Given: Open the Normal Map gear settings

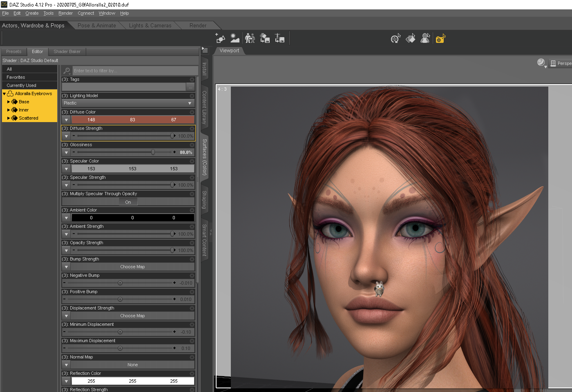Looking at the screenshot, I should coord(192,357).
